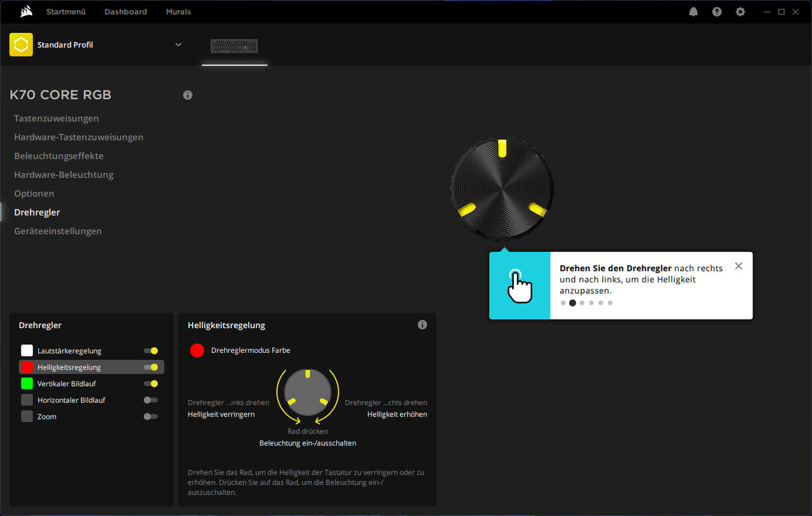Go to last tutorial step dot
This screenshot has height=516, width=812.
(610, 303)
